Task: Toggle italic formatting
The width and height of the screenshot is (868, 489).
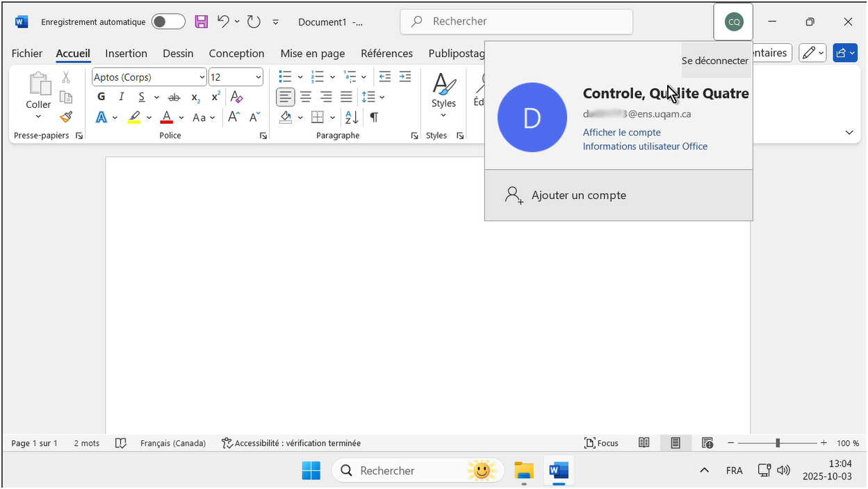Action: tap(122, 97)
